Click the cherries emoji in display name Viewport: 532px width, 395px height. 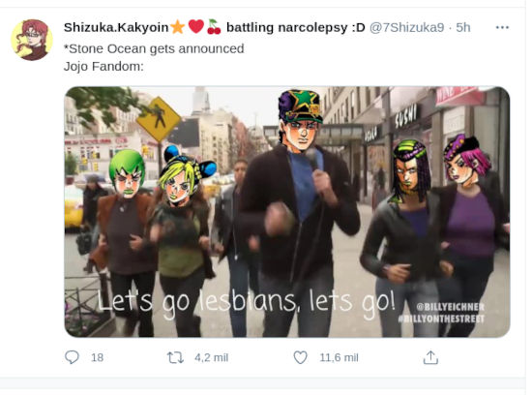pos(214,27)
